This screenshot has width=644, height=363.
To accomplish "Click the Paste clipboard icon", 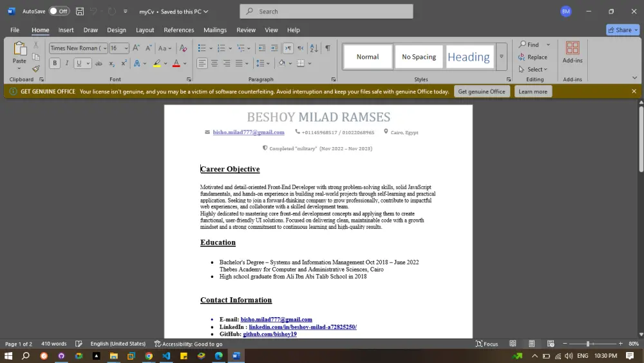I will pos(19,48).
